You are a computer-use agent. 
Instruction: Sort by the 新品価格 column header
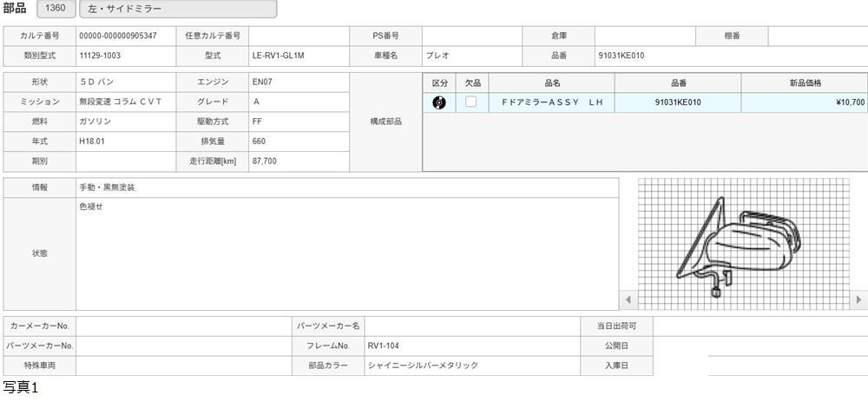805,82
